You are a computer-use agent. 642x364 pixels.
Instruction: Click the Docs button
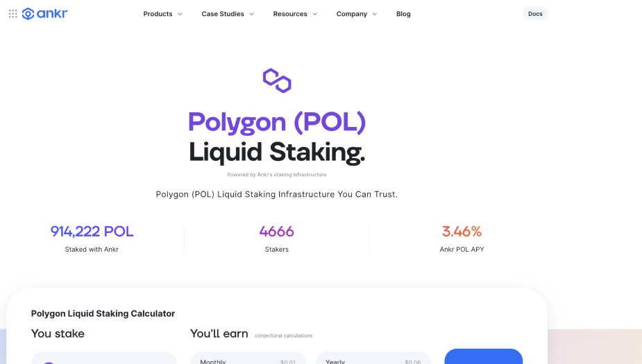(535, 14)
